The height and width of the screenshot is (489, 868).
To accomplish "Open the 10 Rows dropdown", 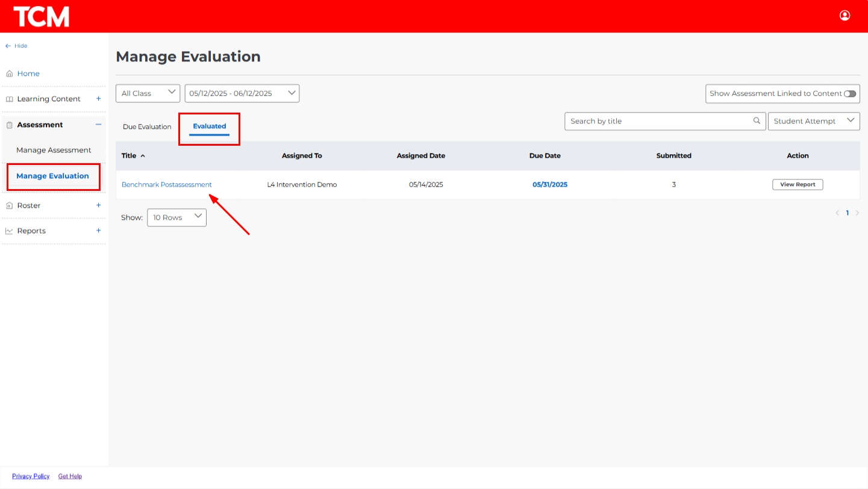I will click(x=176, y=217).
